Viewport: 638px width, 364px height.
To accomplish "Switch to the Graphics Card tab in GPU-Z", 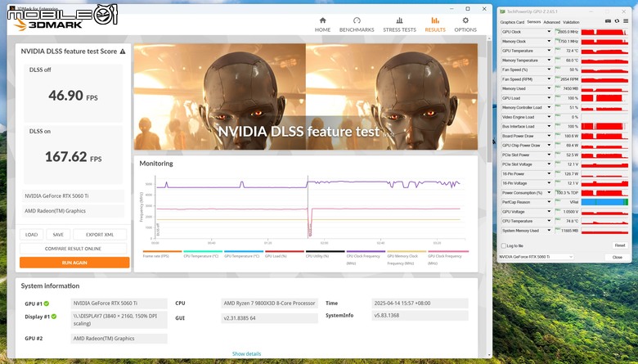I will coord(512,22).
